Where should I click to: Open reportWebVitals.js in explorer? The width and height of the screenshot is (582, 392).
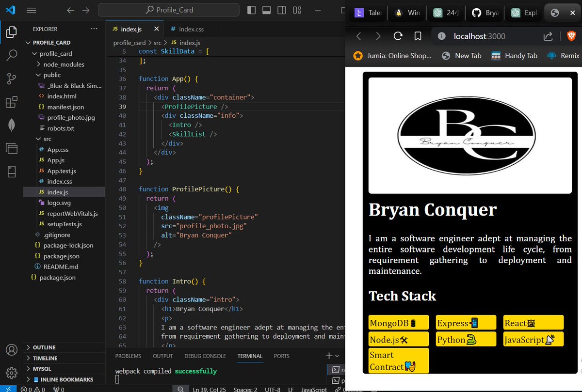tap(72, 214)
